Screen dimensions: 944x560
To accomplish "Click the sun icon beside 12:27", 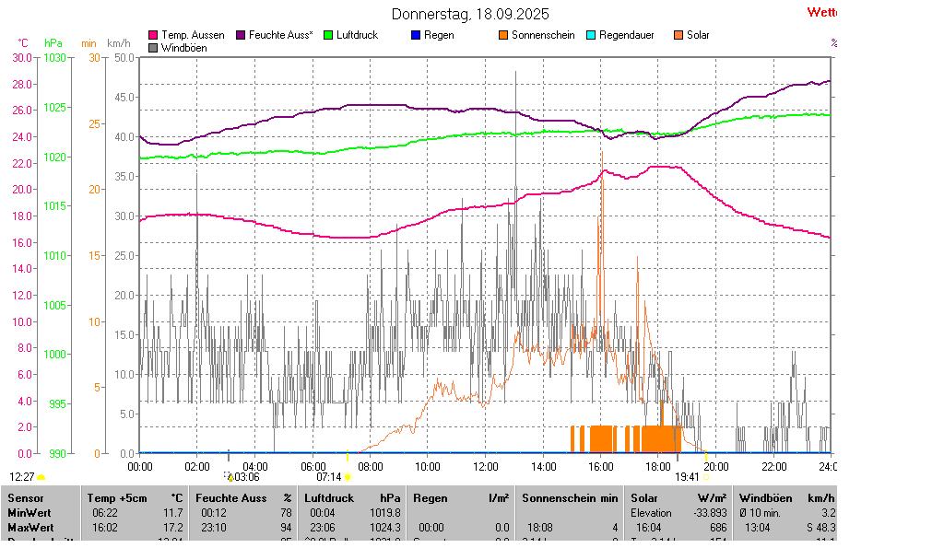I will click(x=41, y=477).
